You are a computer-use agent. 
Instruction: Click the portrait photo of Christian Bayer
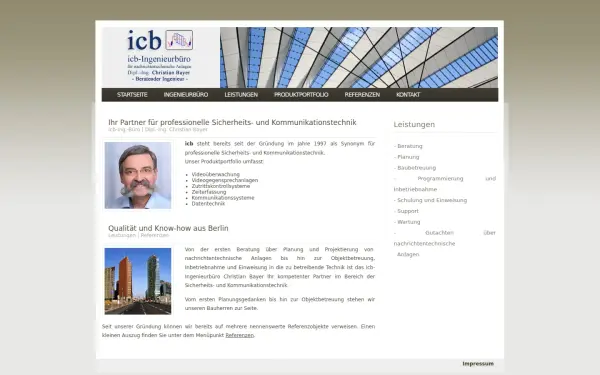tap(138, 175)
